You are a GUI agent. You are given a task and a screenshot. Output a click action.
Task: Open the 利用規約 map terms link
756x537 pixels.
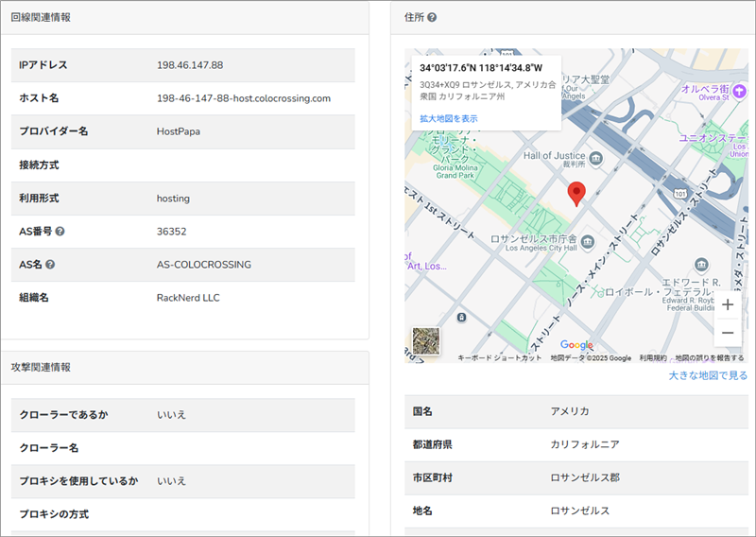653,358
